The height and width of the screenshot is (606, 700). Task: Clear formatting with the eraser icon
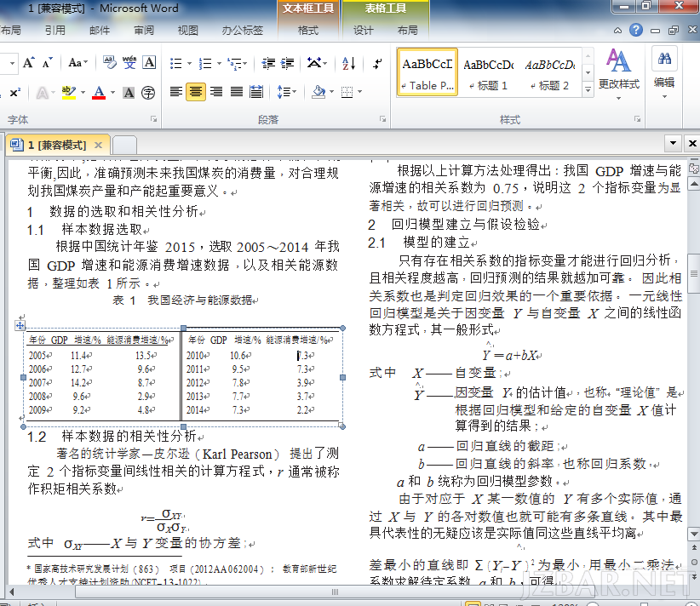(109, 62)
